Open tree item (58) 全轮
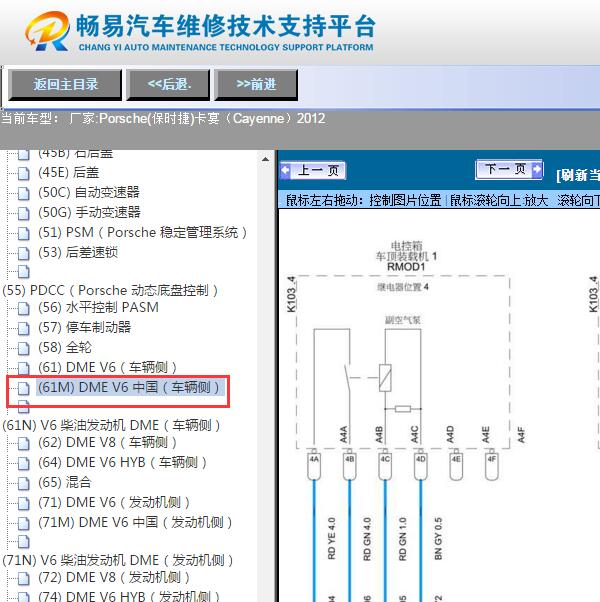Viewport: 600px width, 602px height. (65, 347)
